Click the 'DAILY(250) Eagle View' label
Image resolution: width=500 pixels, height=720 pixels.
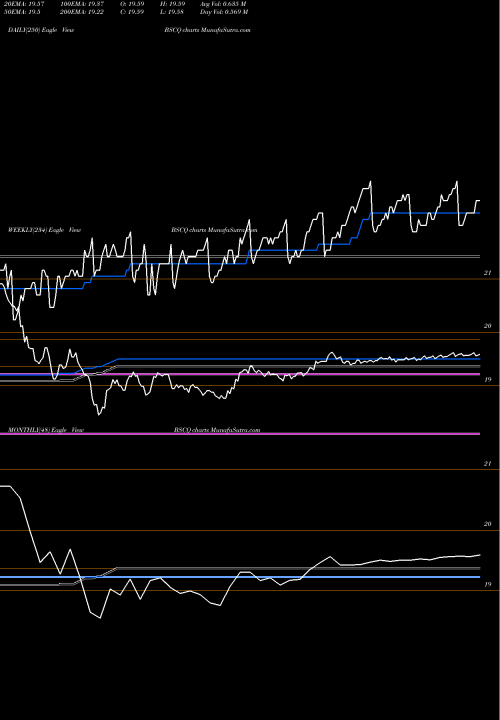[x=41, y=30]
